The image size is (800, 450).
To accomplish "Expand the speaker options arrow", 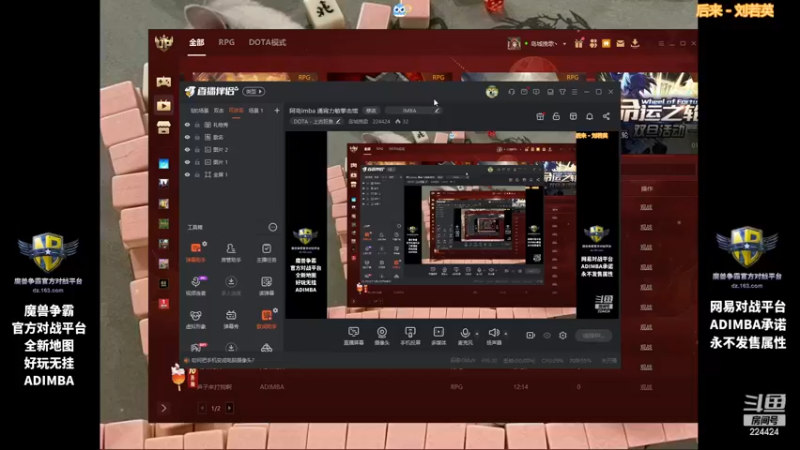I will click(x=506, y=334).
